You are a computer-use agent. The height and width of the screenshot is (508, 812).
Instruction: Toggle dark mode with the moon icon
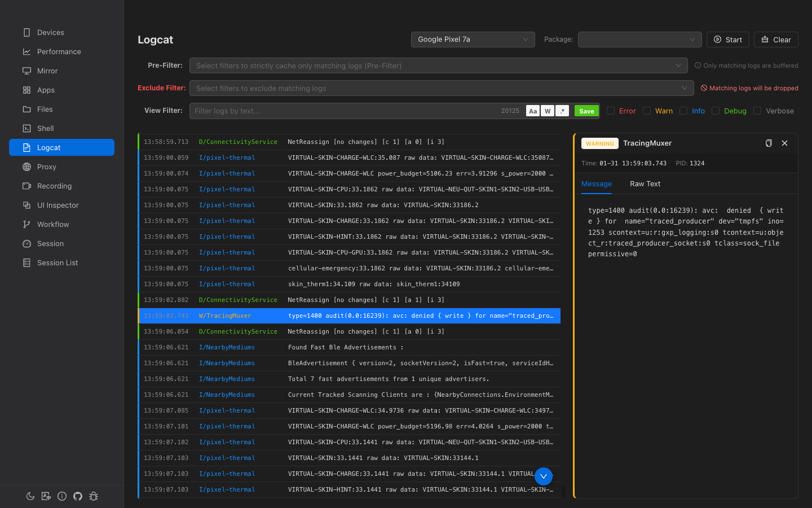[30, 496]
